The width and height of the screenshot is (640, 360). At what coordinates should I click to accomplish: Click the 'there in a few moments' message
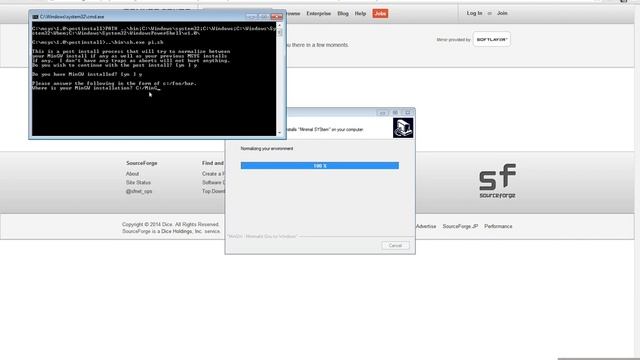tap(318, 45)
